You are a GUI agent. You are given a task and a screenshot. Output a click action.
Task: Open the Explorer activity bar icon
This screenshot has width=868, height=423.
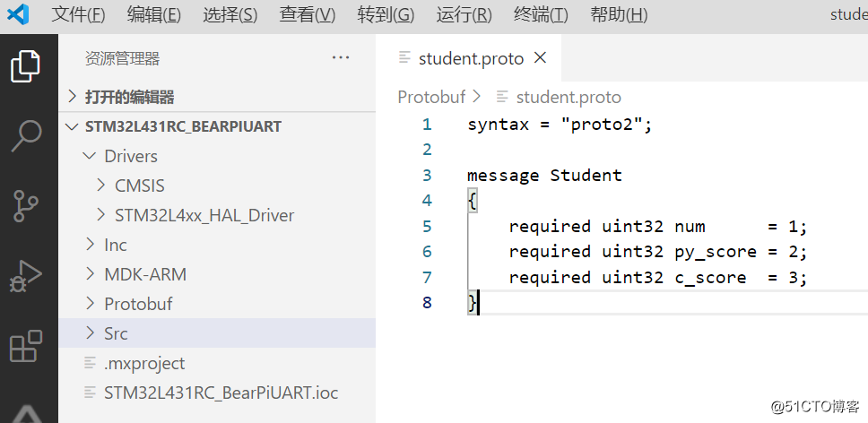[25, 65]
